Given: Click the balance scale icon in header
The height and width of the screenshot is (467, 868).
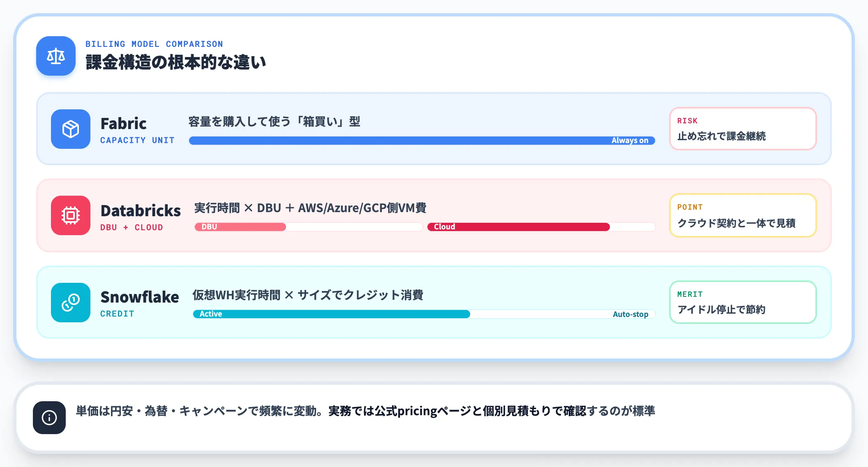Looking at the screenshot, I should pos(56,56).
